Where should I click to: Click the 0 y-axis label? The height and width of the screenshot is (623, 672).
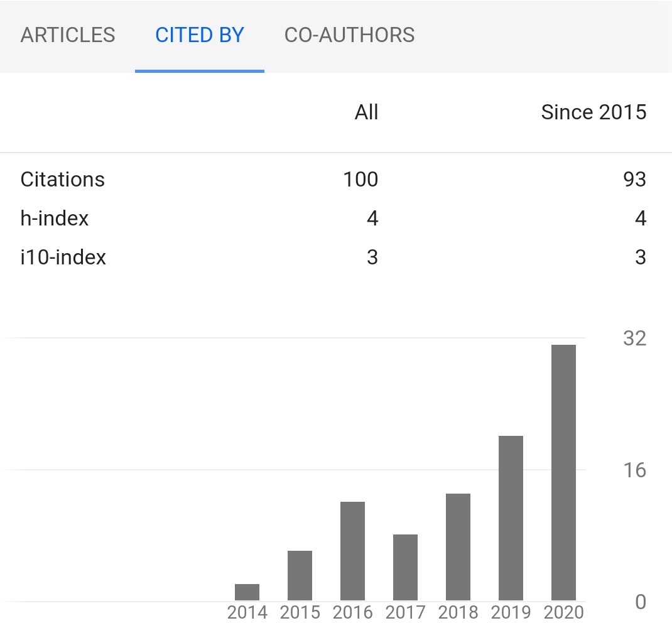[x=641, y=602]
